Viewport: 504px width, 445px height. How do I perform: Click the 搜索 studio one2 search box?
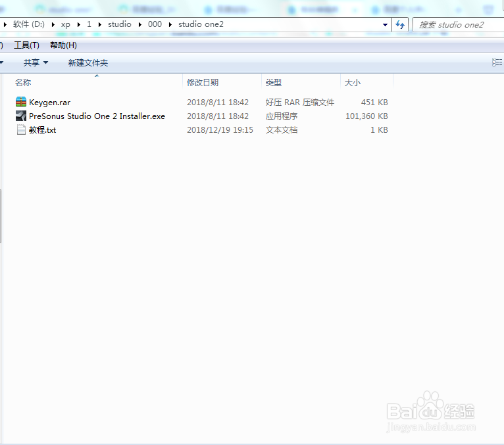(x=459, y=25)
